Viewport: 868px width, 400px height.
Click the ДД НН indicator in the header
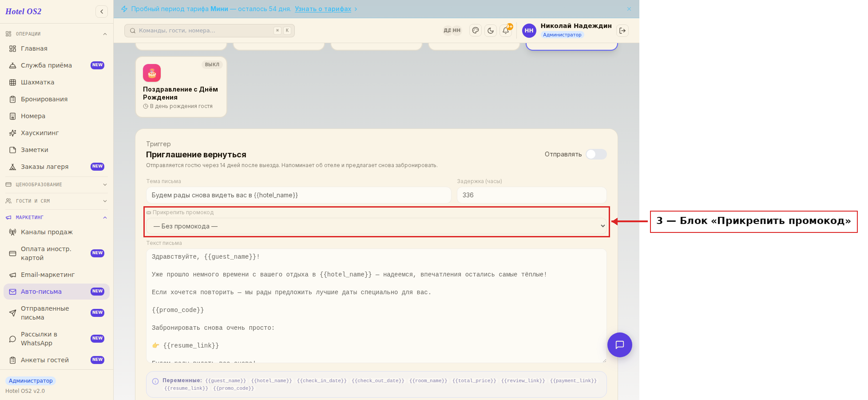[x=452, y=30]
